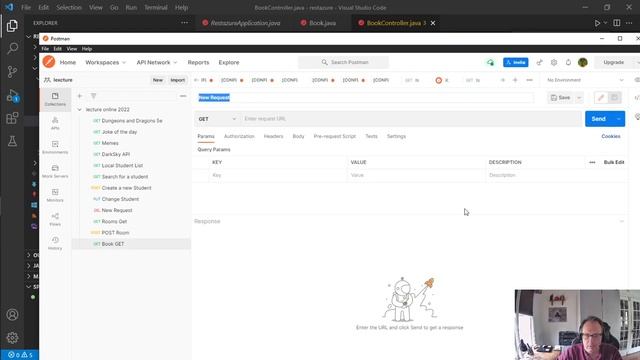Click the Split Editor icon in VS Code
640x360 pixels.
tap(617, 23)
